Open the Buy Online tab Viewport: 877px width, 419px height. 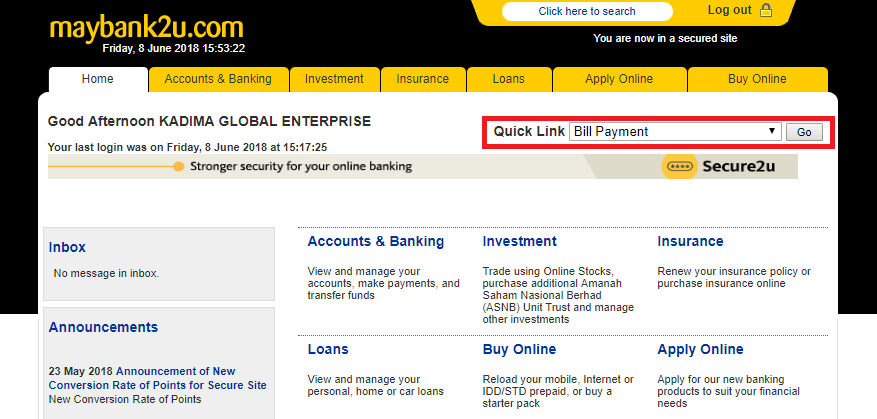tap(757, 79)
